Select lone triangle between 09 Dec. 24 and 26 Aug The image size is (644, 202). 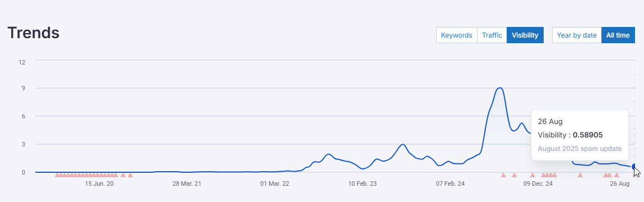point(580,175)
